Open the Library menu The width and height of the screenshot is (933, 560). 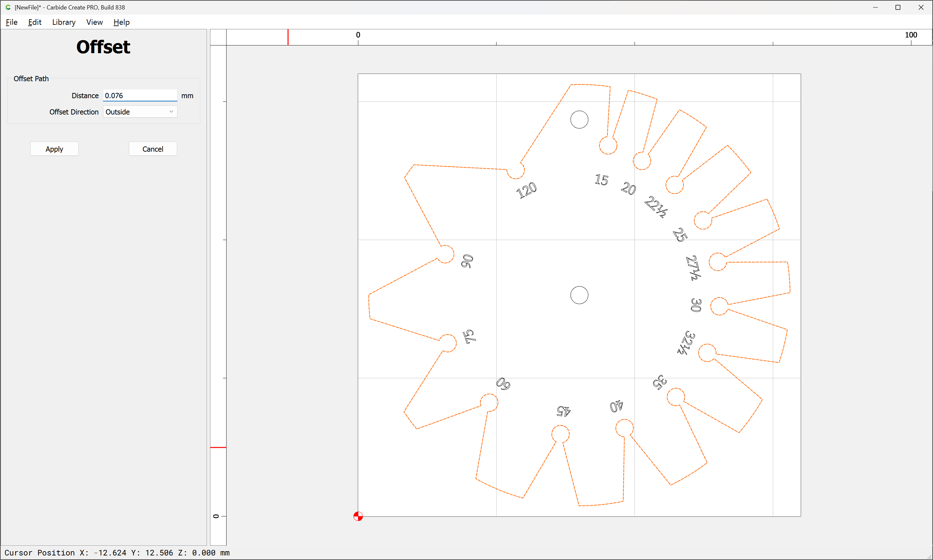pos(64,22)
